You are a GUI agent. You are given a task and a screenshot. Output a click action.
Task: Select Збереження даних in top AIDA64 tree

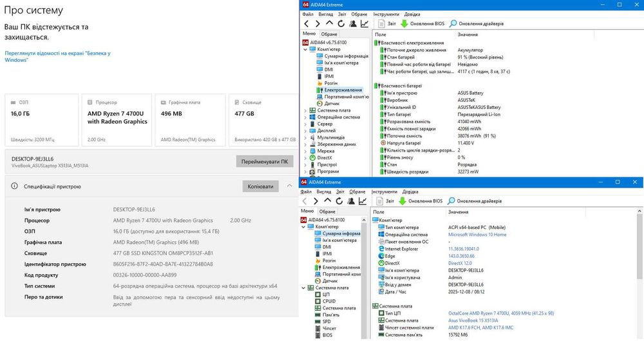pyautogui.click(x=336, y=144)
